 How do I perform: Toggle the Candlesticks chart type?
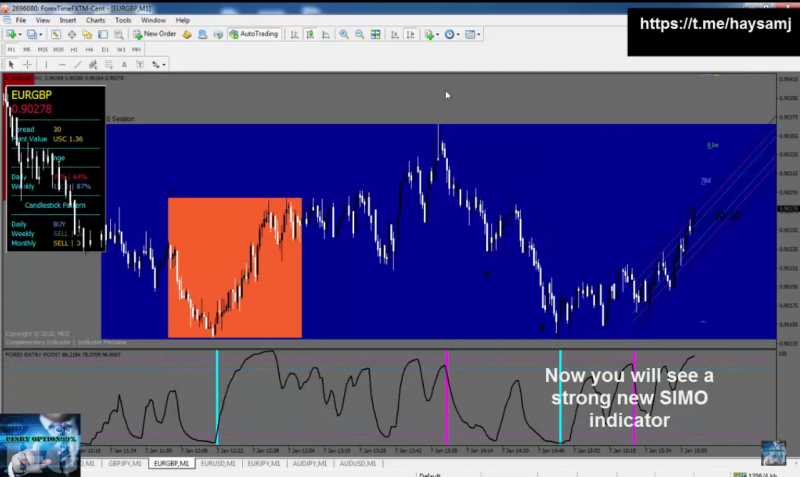pyautogui.click(x=310, y=34)
